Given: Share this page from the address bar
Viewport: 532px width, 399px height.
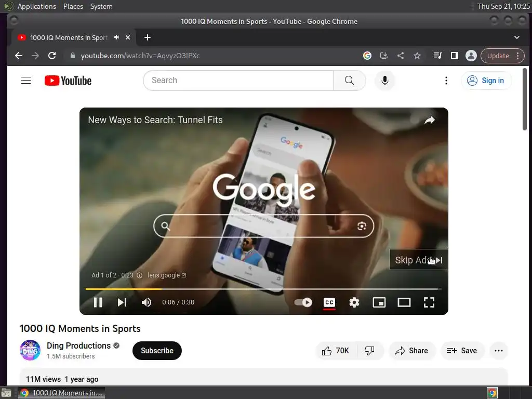Looking at the screenshot, I should click(x=401, y=56).
